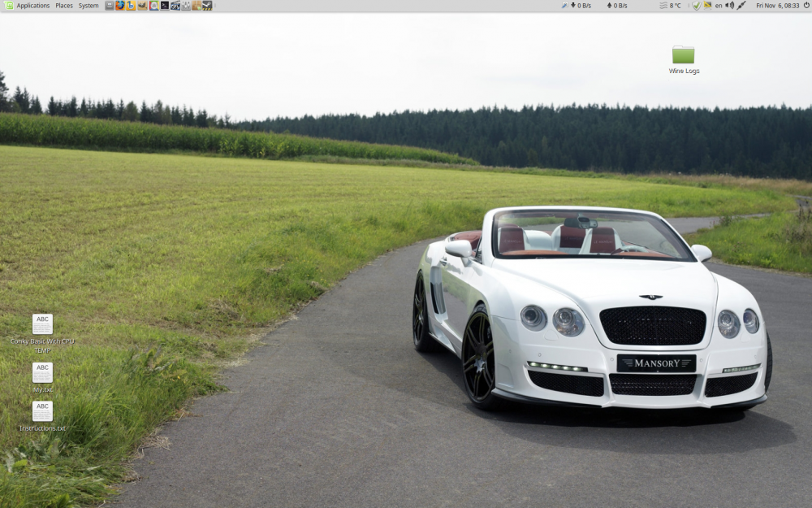812x508 pixels.
Task: Open the video clapperboard launcher icon
Action: point(175,6)
